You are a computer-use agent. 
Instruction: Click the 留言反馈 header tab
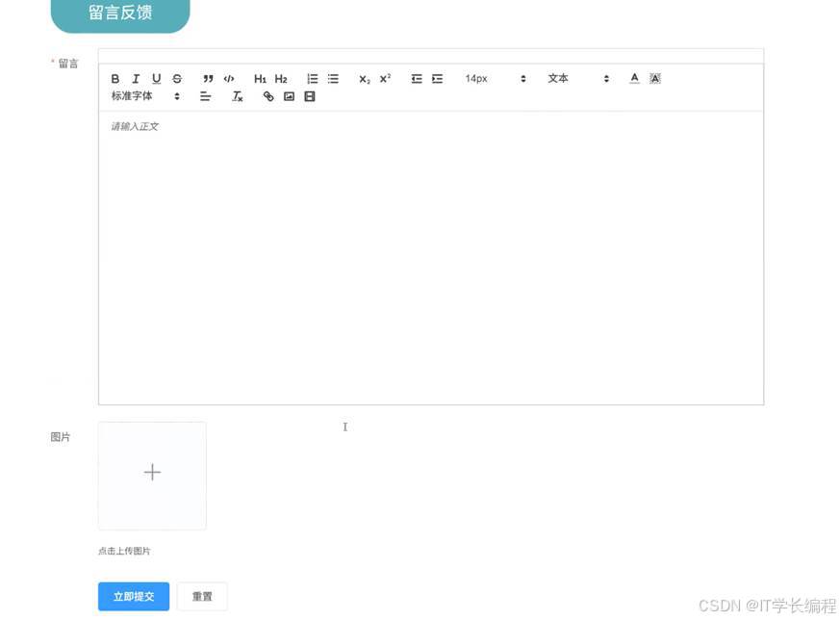click(120, 14)
